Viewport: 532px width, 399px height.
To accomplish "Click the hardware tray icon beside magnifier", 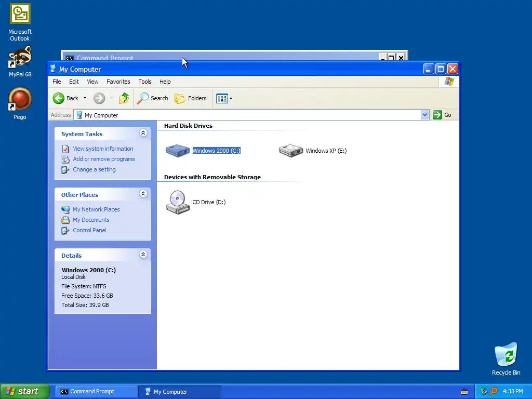I will pyautogui.click(x=484, y=391).
